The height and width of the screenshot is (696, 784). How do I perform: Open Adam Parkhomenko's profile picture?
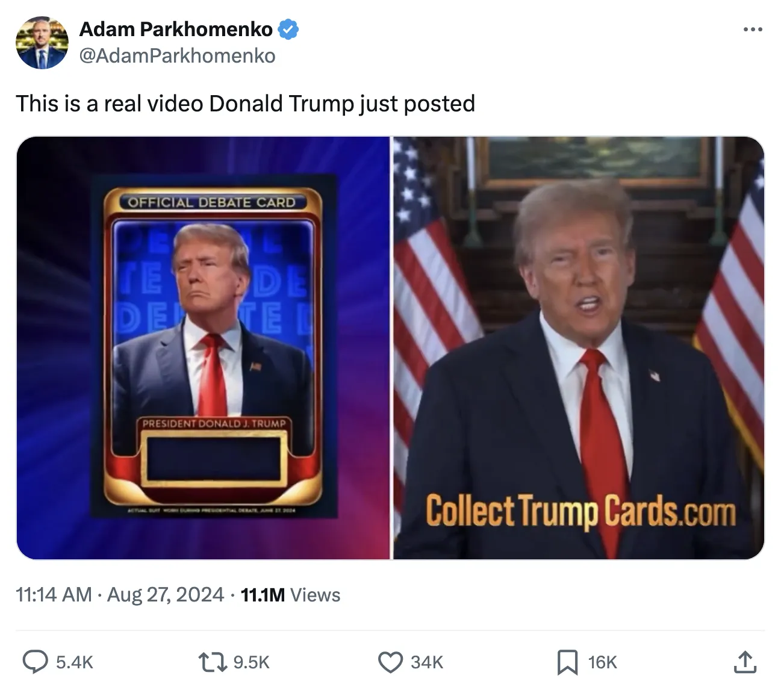[42, 42]
